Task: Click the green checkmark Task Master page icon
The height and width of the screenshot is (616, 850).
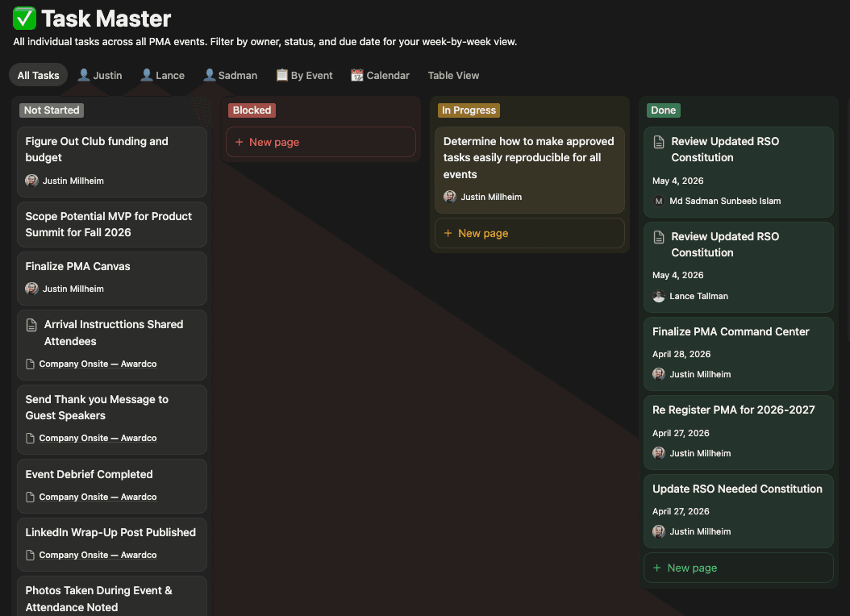Action: tap(24, 19)
